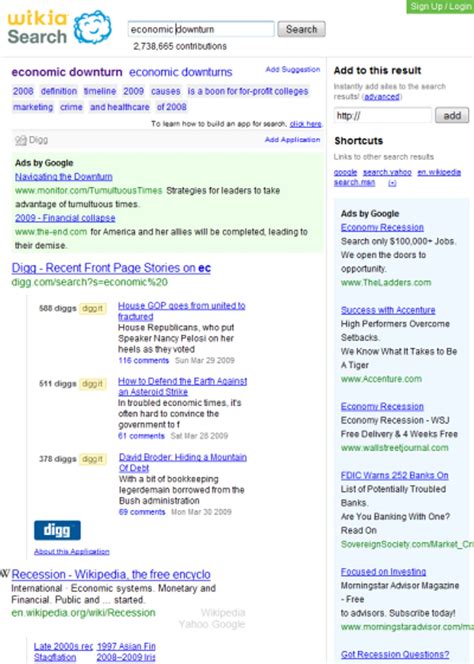Open the 'Focused on Investing' ad
The image size is (474, 664).
(383, 572)
